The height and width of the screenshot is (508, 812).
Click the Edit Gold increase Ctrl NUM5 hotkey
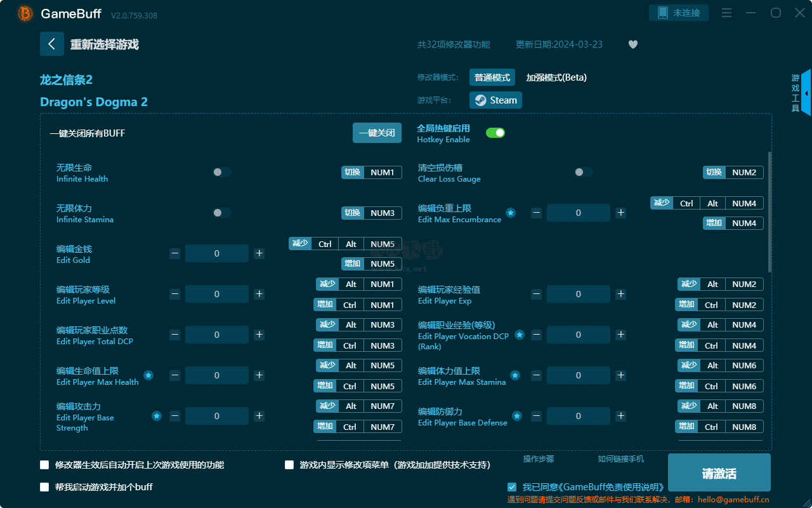pos(372,264)
